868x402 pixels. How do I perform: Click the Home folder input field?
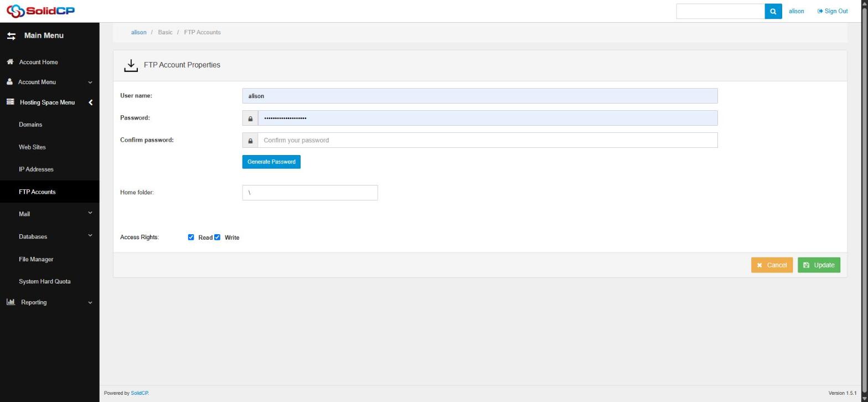310,193
